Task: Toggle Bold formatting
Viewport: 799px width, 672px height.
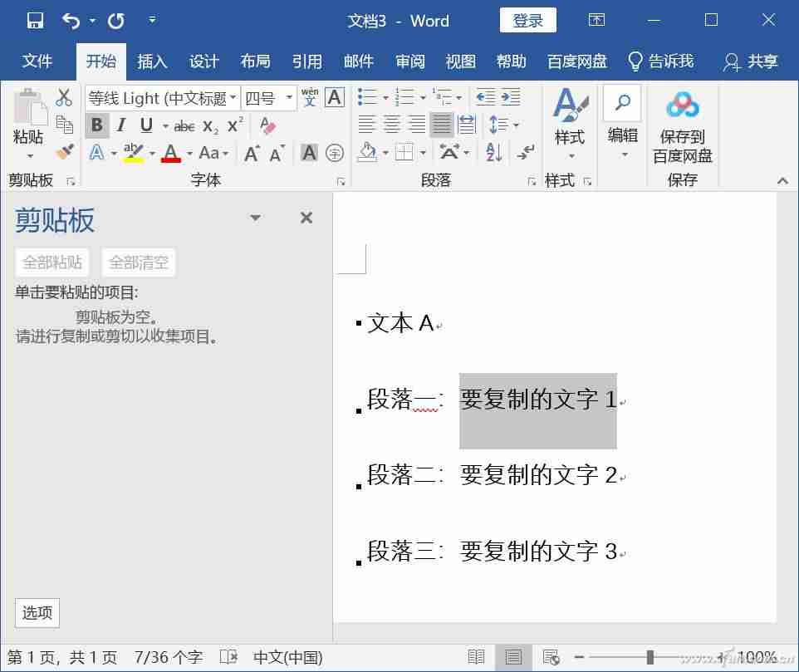Action: click(97, 125)
